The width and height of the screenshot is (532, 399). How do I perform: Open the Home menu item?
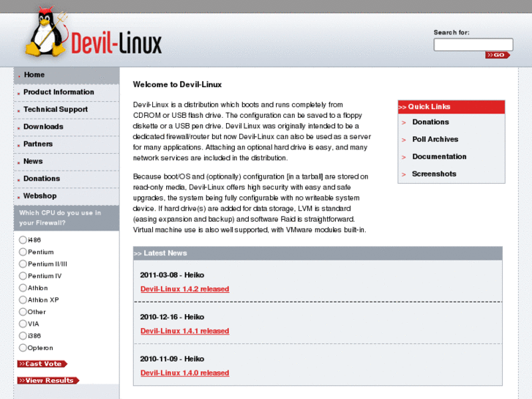[34, 75]
